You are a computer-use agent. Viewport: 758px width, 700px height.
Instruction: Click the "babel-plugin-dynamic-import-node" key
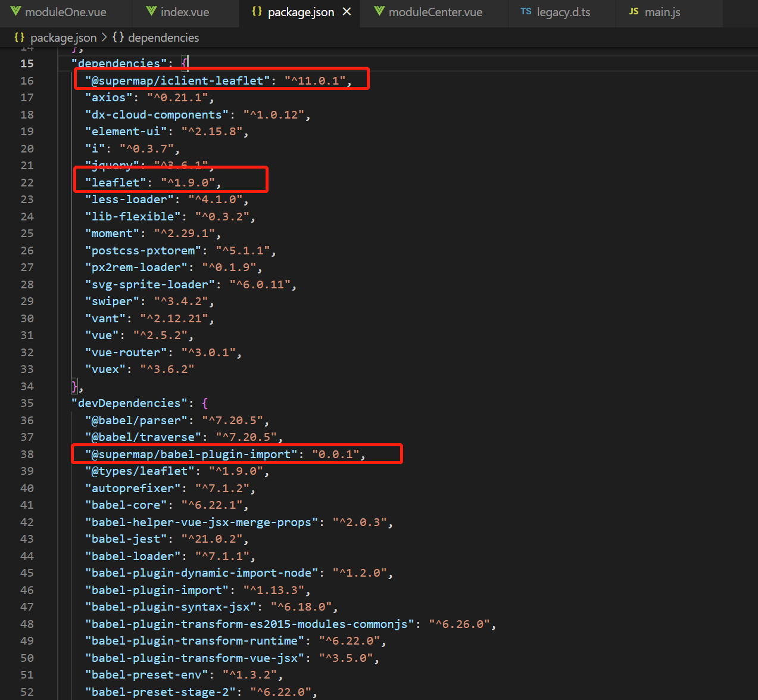point(201,573)
